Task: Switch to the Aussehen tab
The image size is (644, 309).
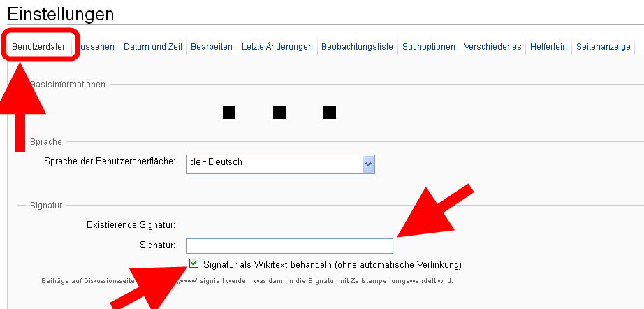Action: (97, 47)
